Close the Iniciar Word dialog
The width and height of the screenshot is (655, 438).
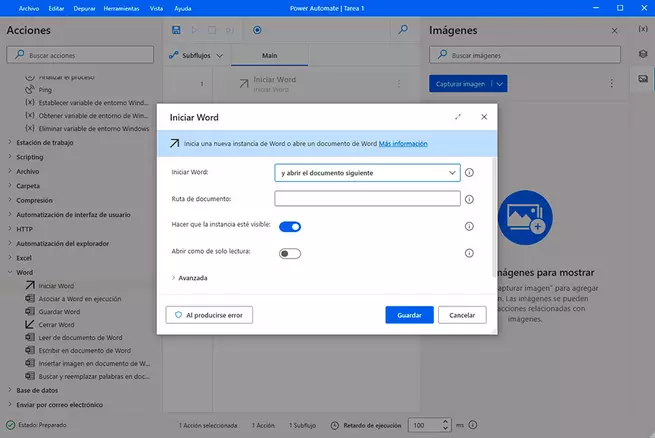point(484,117)
